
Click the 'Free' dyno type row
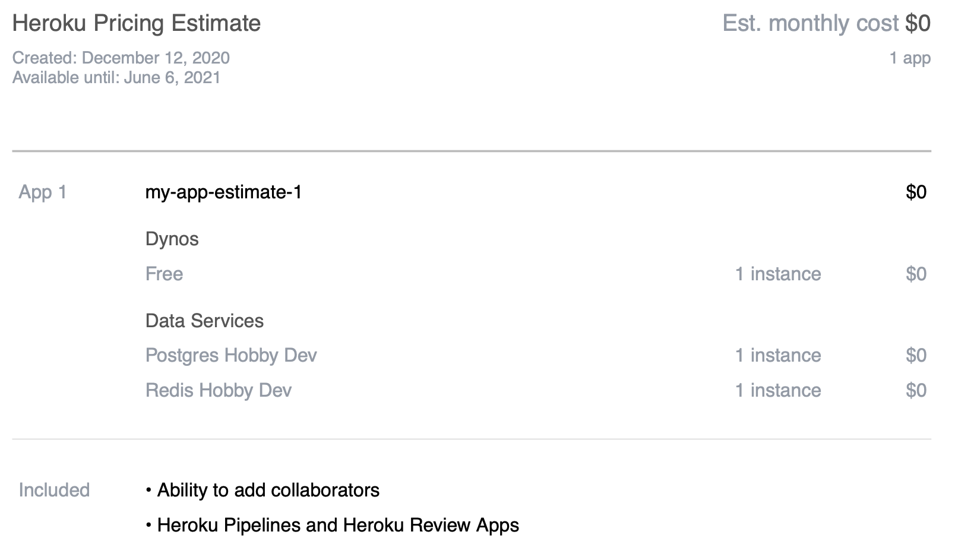pos(165,274)
